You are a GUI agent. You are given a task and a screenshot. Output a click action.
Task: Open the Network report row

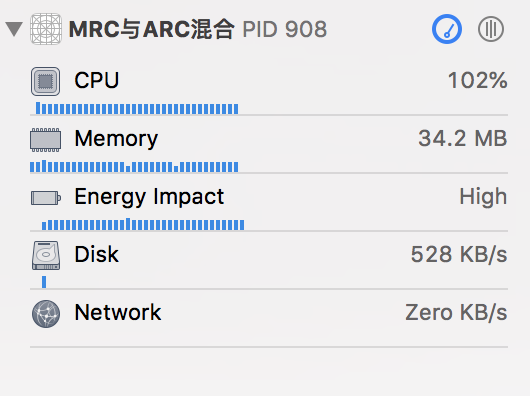pyautogui.click(x=269, y=321)
